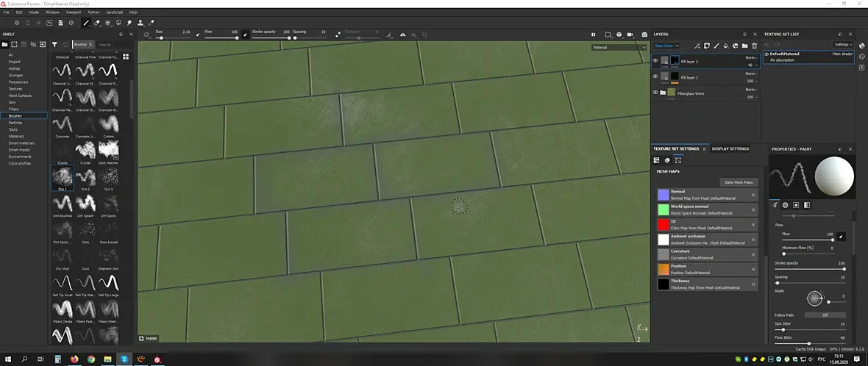Viewport: 868px width, 366px height.
Task: Select the Eraser tool
Action: click(97, 23)
